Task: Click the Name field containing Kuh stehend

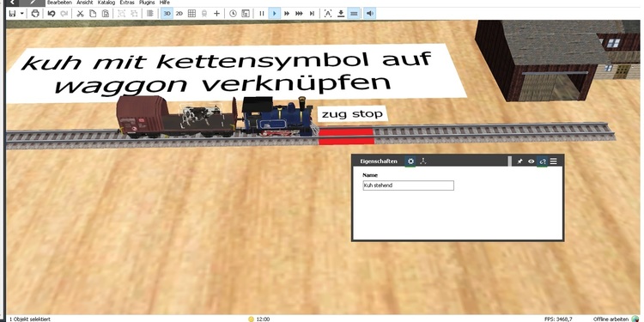Action: [x=408, y=185]
